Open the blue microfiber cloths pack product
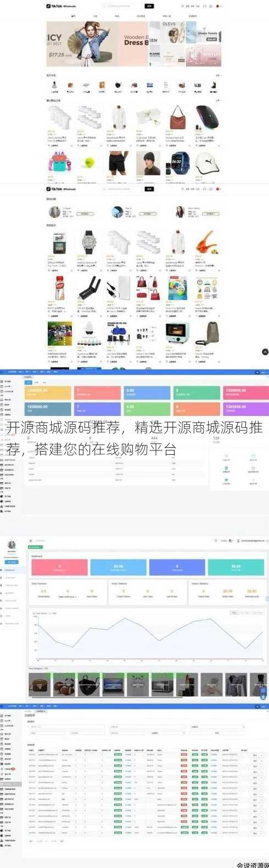Viewport: 269px width, 868px height. click(x=118, y=333)
